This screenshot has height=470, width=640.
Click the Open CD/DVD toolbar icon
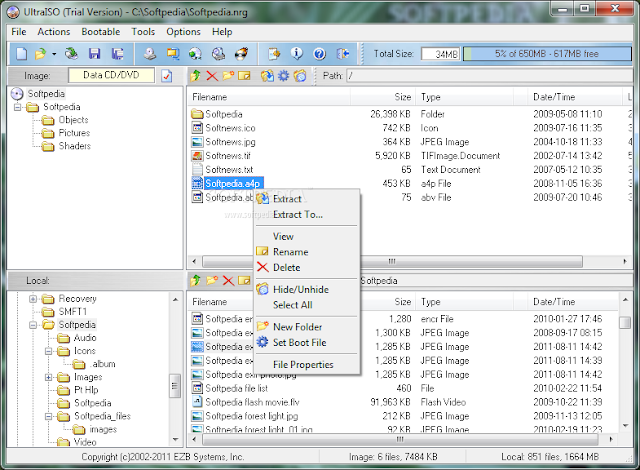(x=72, y=54)
